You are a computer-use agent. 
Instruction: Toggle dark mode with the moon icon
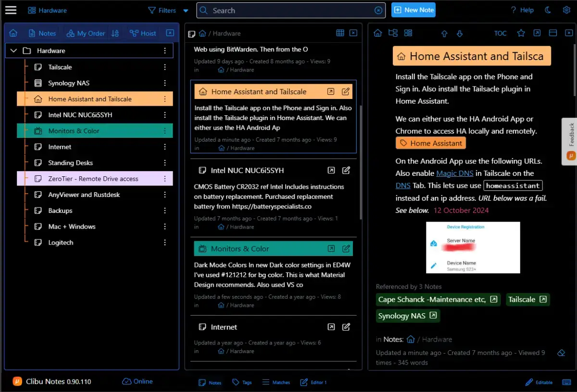tap(548, 10)
